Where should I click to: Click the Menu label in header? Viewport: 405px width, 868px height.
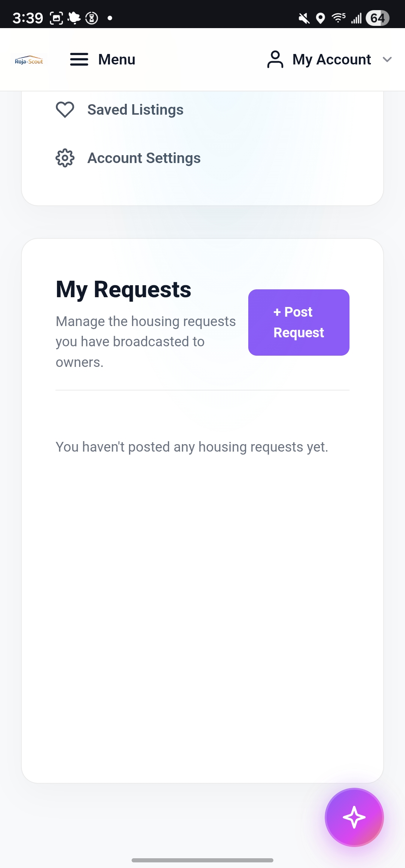pos(117,60)
